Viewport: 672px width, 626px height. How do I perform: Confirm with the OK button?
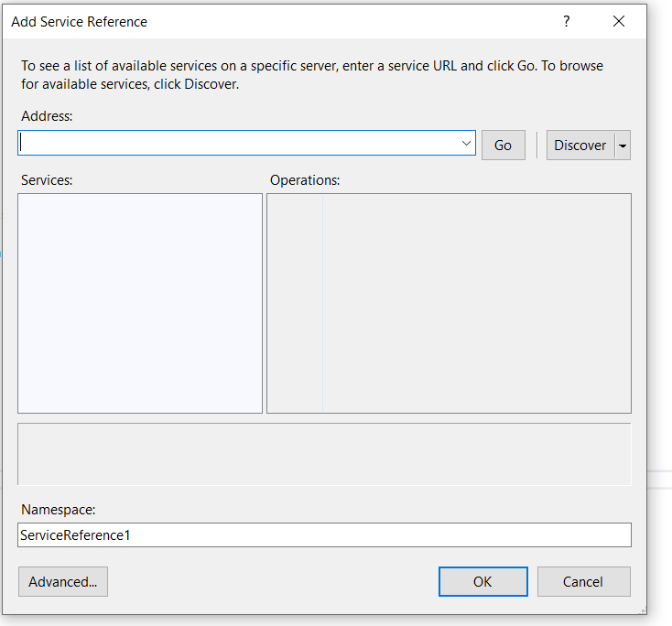(x=483, y=581)
